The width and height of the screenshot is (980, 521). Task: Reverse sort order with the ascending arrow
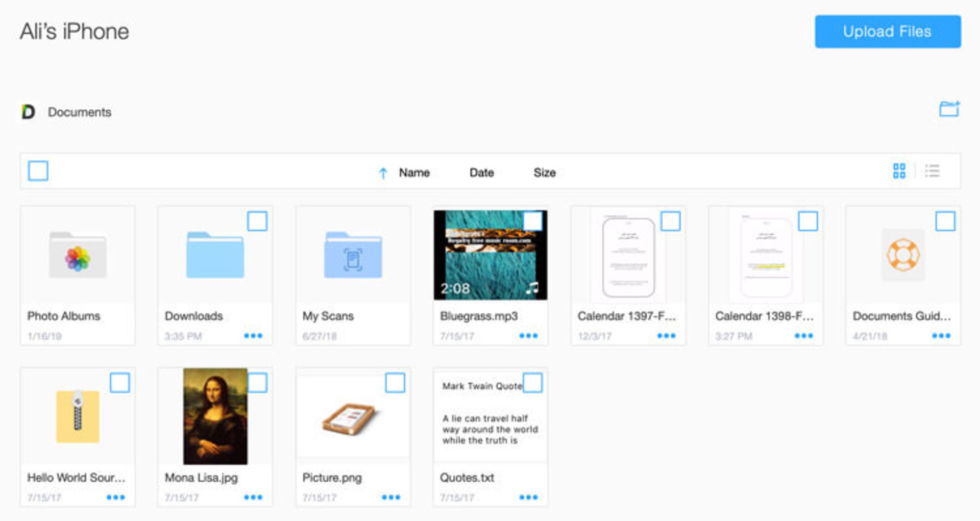coord(383,172)
